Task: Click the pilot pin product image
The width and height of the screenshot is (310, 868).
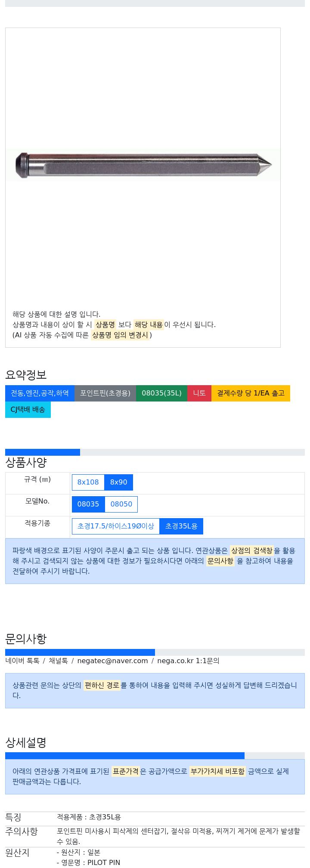Action: point(143,165)
